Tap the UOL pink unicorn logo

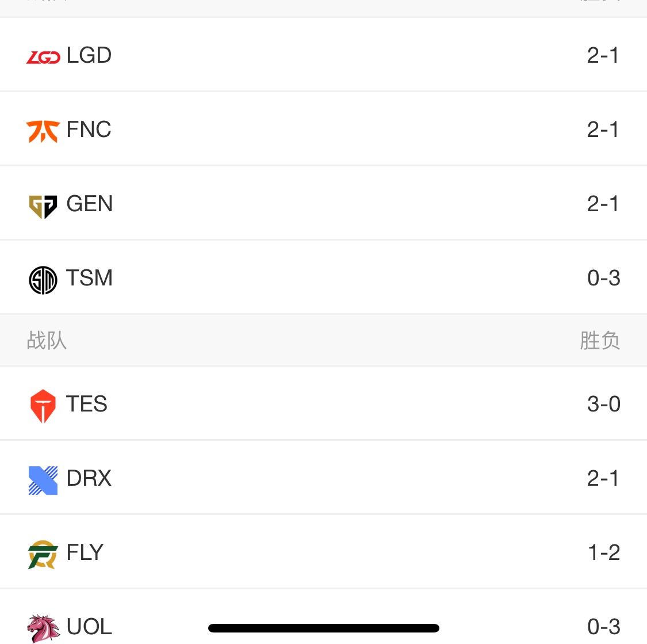point(43,628)
